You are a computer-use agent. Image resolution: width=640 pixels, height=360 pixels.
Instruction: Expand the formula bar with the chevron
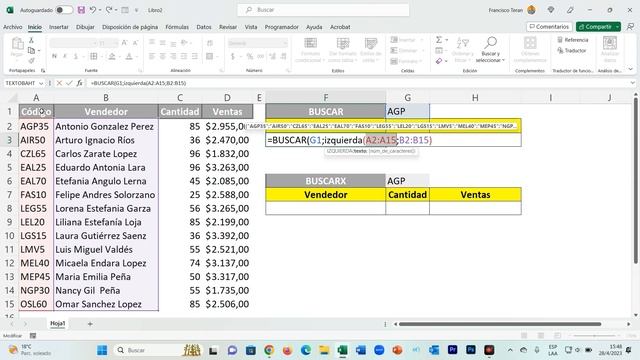632,83
